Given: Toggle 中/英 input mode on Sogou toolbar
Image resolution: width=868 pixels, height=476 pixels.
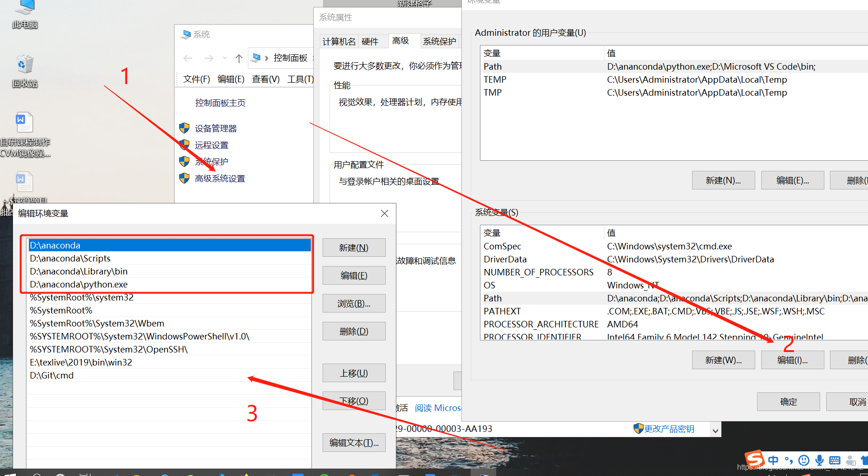Looking at the screenshot, I should (x=773, y=460).
